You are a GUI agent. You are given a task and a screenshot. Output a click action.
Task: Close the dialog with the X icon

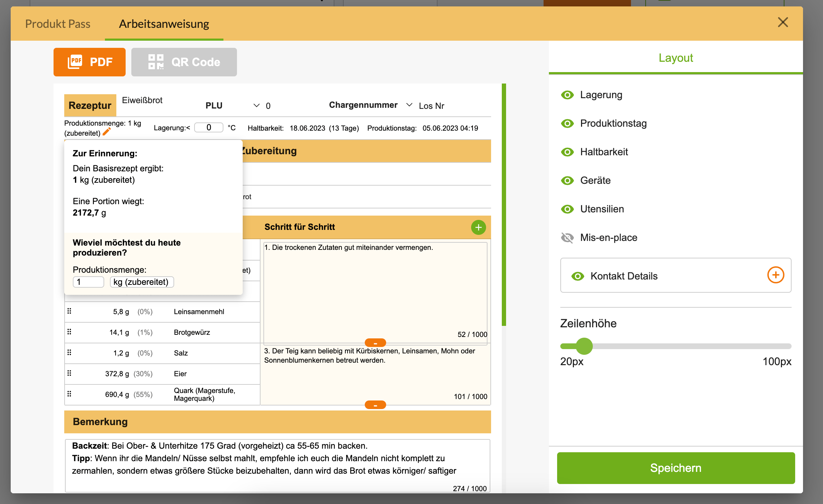783,22
